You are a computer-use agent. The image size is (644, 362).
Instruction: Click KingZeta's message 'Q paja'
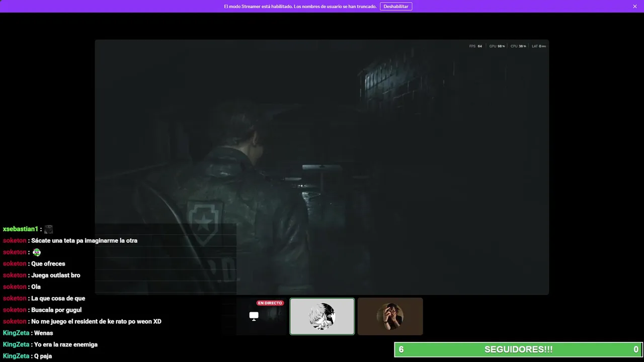43,356
